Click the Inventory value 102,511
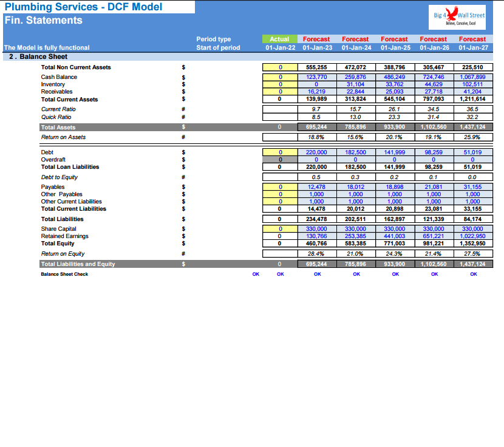This screenshot has height=447, width=504. tap(473, 84)
